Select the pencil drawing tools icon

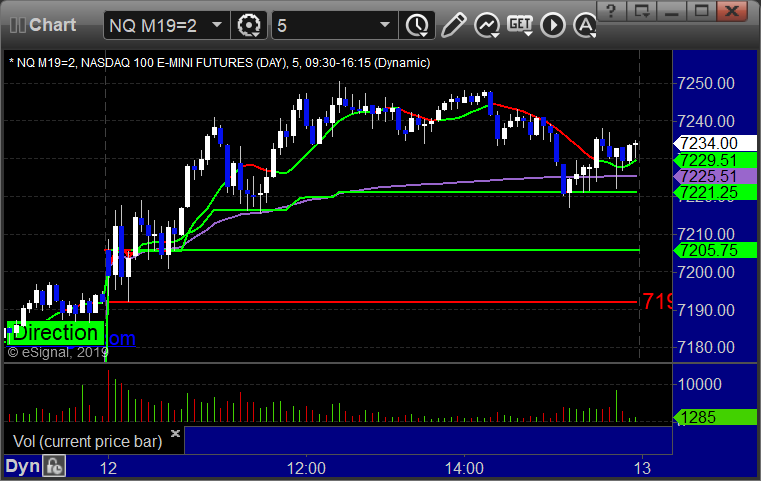pos(453,25)
